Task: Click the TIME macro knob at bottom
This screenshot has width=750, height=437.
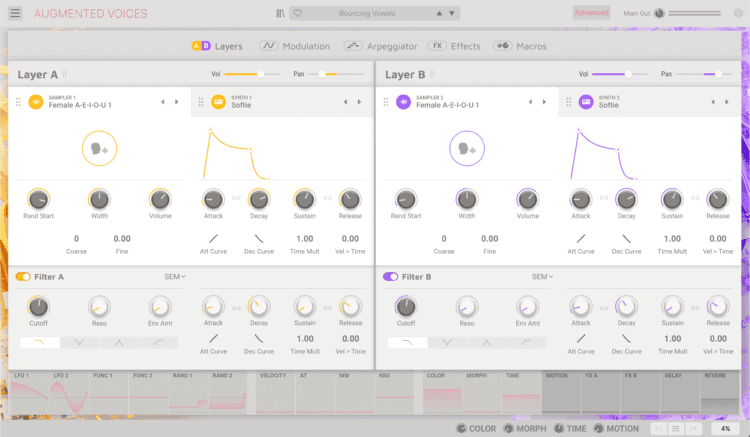Action: click(x=559, y=429)
